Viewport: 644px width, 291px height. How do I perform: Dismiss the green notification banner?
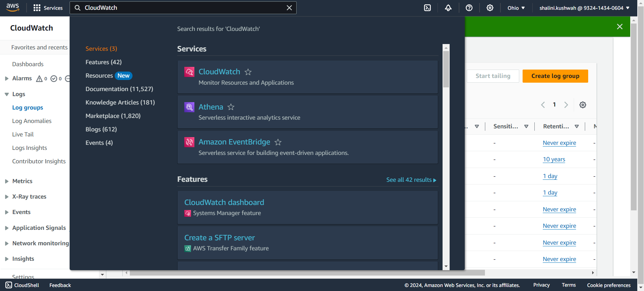[x=620, y=27]
